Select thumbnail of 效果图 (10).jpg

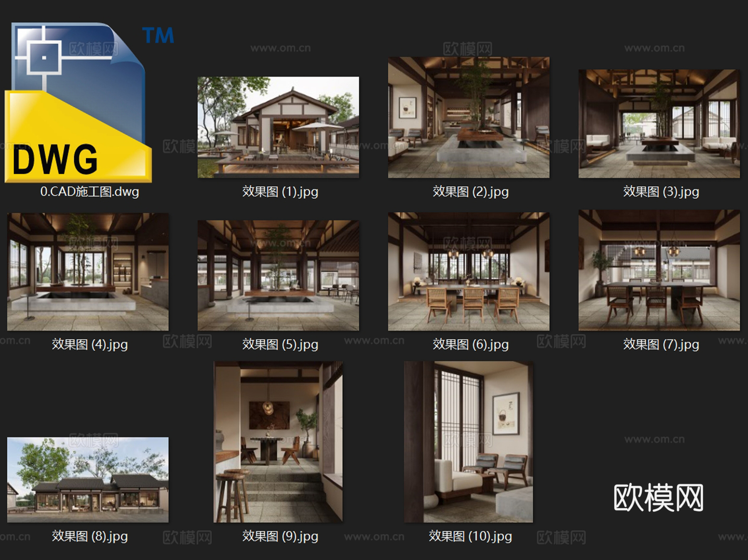tap(469, 442)
